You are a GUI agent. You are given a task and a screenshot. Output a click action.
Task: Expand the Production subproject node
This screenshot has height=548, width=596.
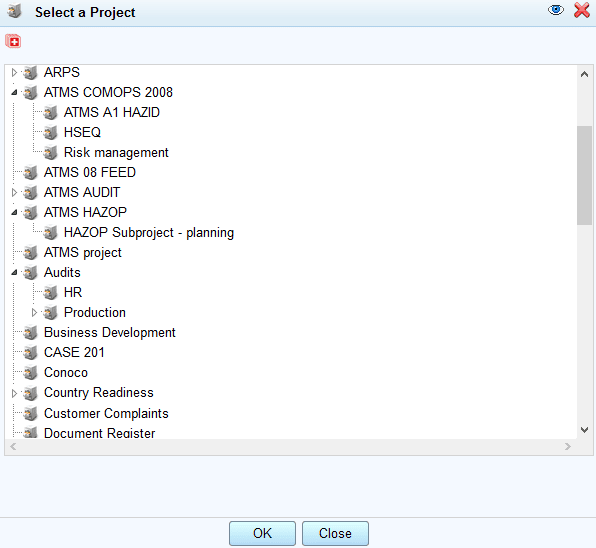(x=34, y=313)
